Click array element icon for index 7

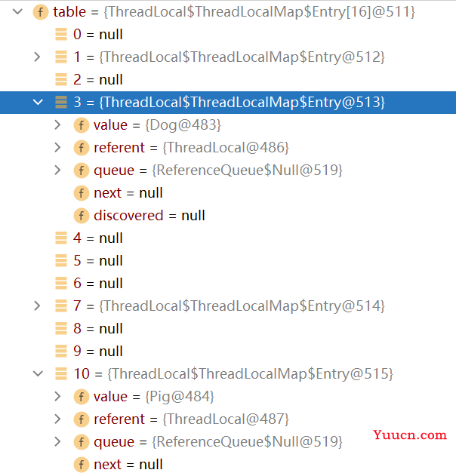(61, 306)
